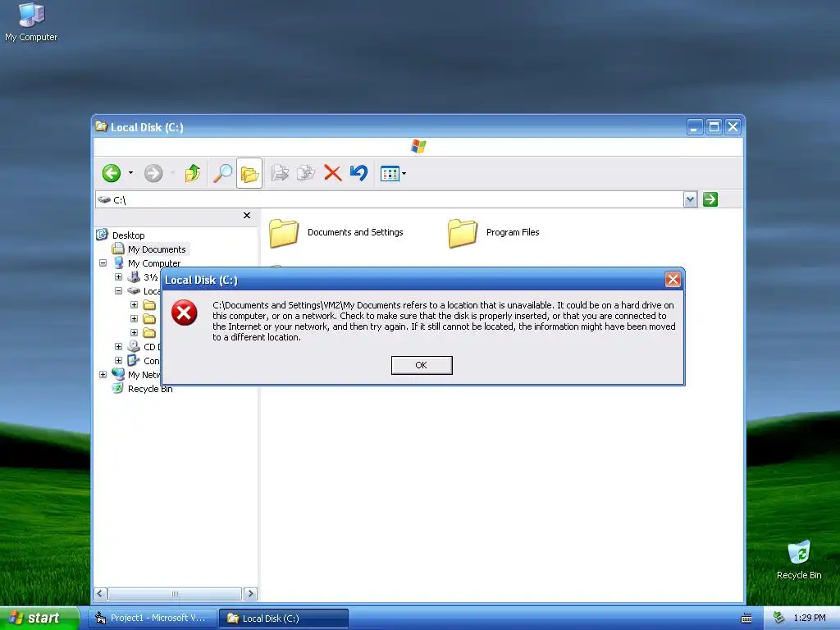Collapse the My Computer tree node

103,263
